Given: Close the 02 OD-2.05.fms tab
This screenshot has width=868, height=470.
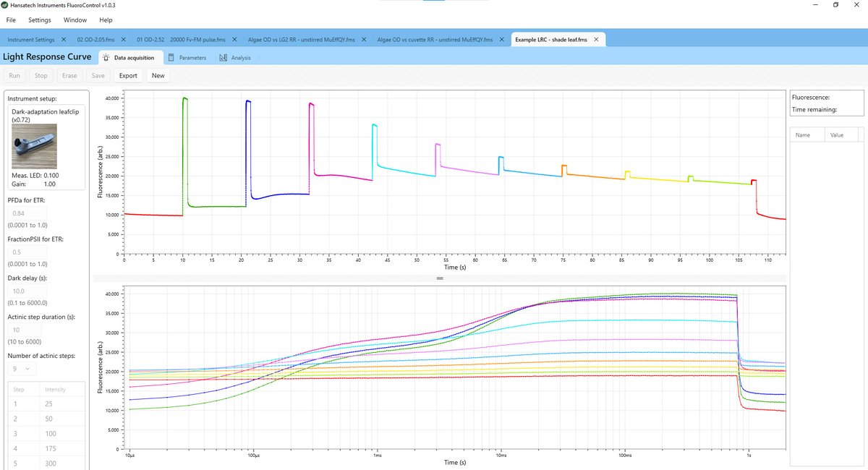Looking at the screenshot, I should 122,39.
